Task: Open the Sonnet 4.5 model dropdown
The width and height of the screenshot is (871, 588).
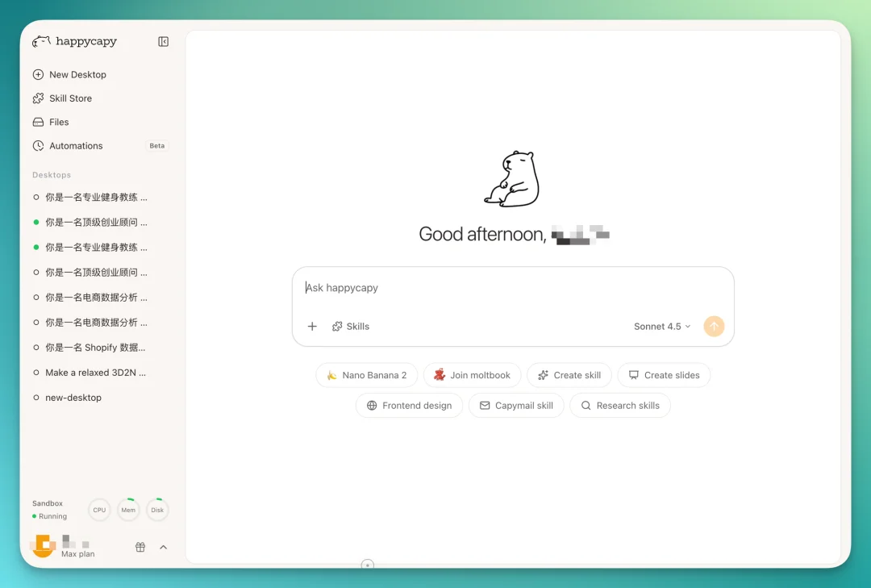Action: pyautogui.click(x=661, y=326)
